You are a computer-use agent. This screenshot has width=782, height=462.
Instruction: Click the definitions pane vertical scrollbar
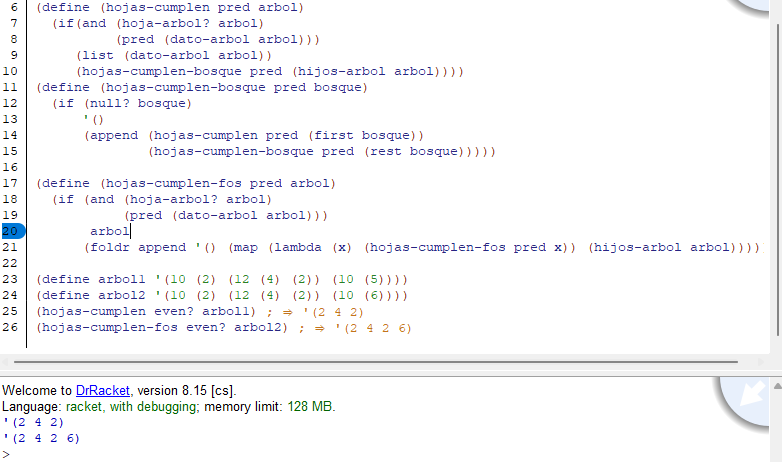(x=778, y=180)
